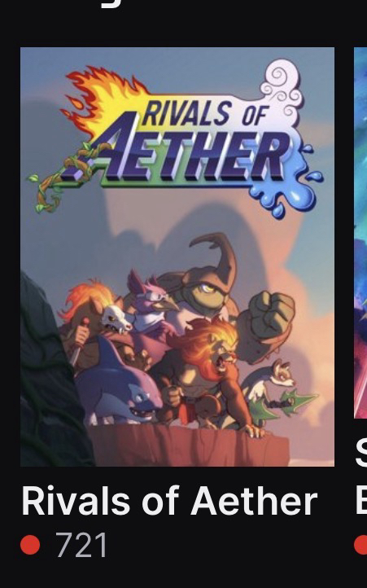
Task: Click the 721 viewer count
Action: click(x=81, y=546)
